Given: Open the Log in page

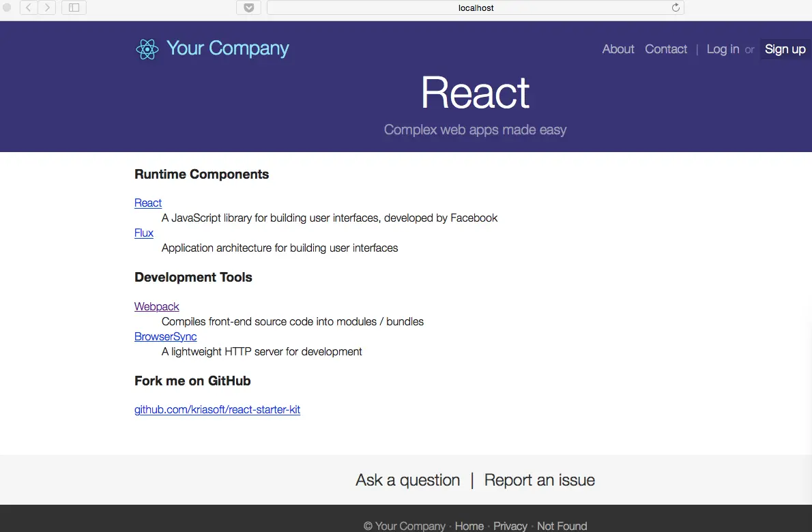Looking at the screenshot, I should pyautogui.click(x=723, y=49).
